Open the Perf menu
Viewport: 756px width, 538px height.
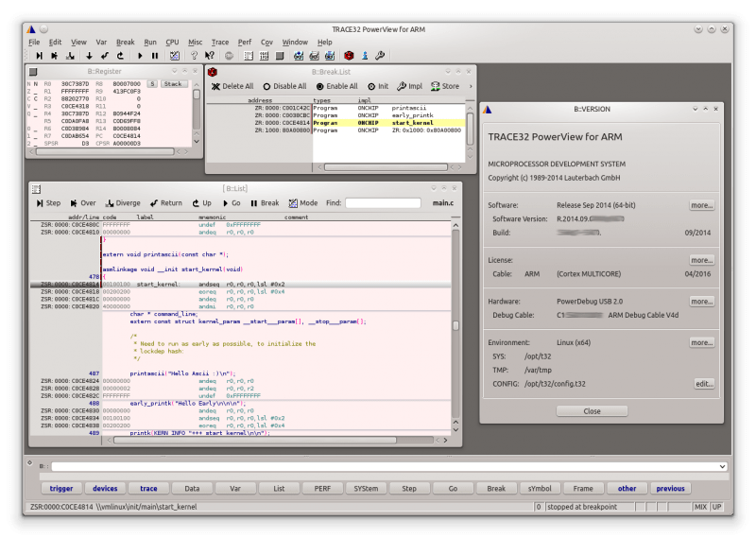[245, 43]
